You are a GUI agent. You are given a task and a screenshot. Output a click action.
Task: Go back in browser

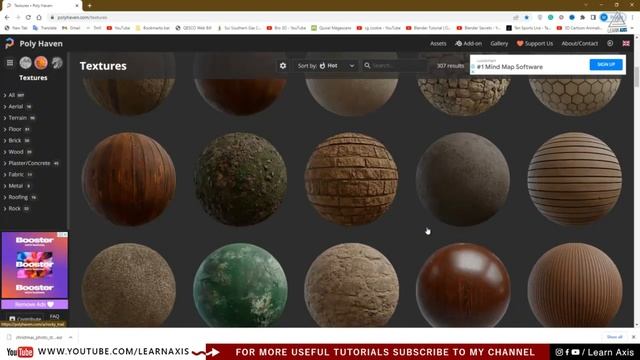pos(7,17)
